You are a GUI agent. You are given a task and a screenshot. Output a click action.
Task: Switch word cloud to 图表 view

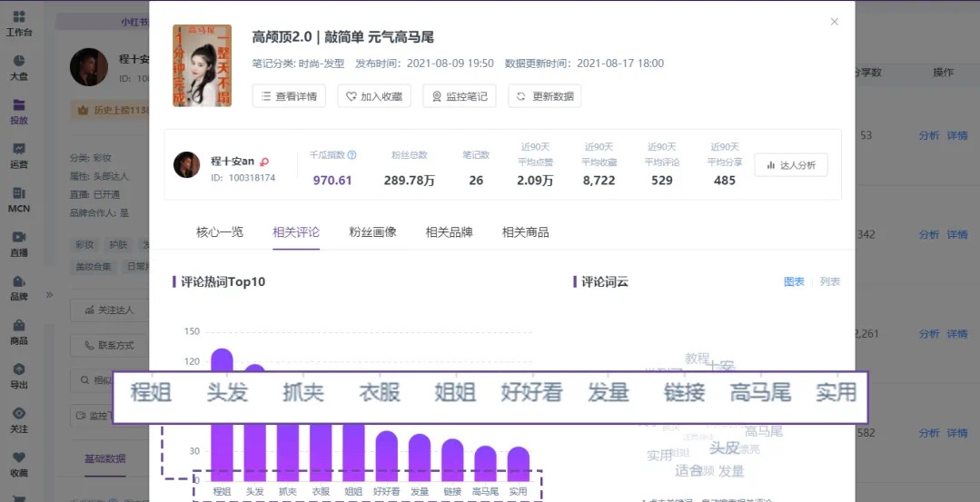point(794,281)
